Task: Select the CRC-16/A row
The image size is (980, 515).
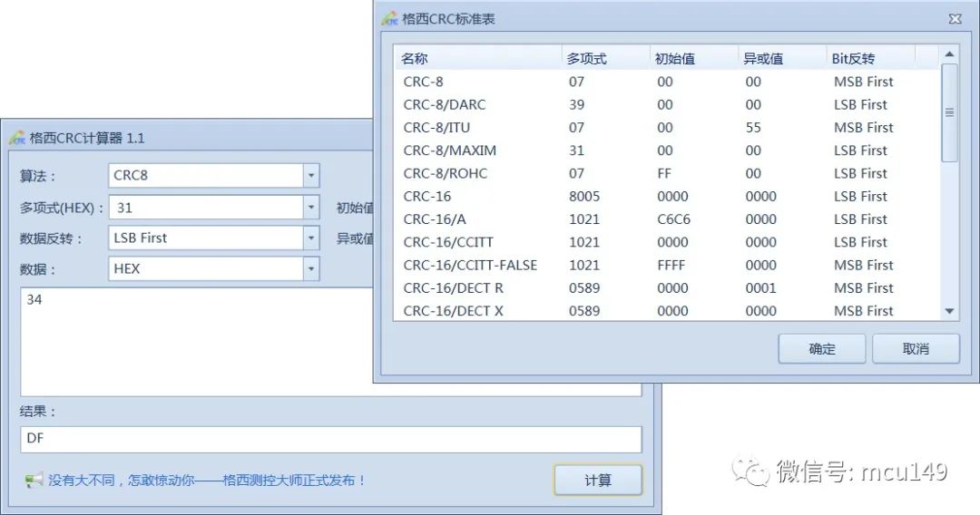Action: 667,219
